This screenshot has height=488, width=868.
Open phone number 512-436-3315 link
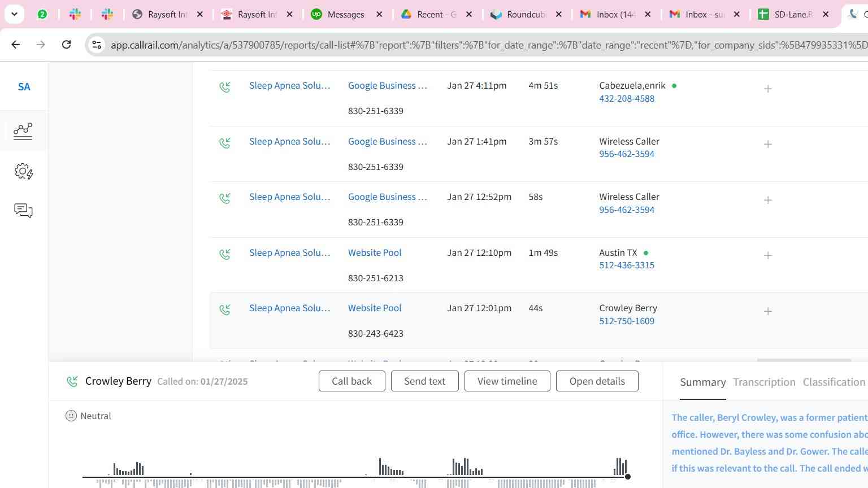(x=627, y=265)
